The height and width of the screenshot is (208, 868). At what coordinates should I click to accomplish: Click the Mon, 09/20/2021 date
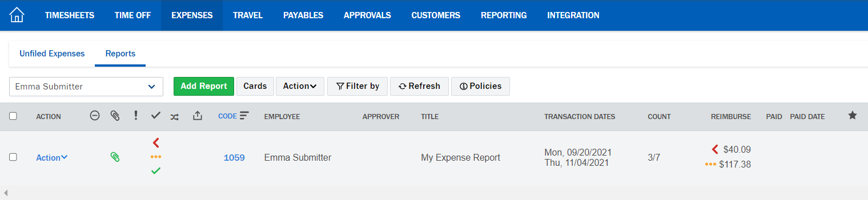578,152
